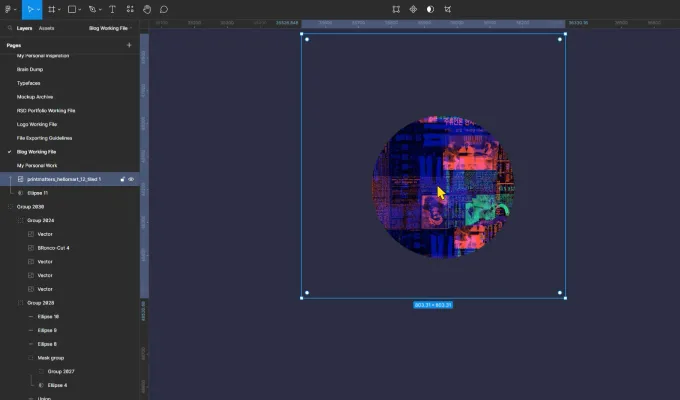
Task: Select the Pen tool
Action: coord(92,9)
